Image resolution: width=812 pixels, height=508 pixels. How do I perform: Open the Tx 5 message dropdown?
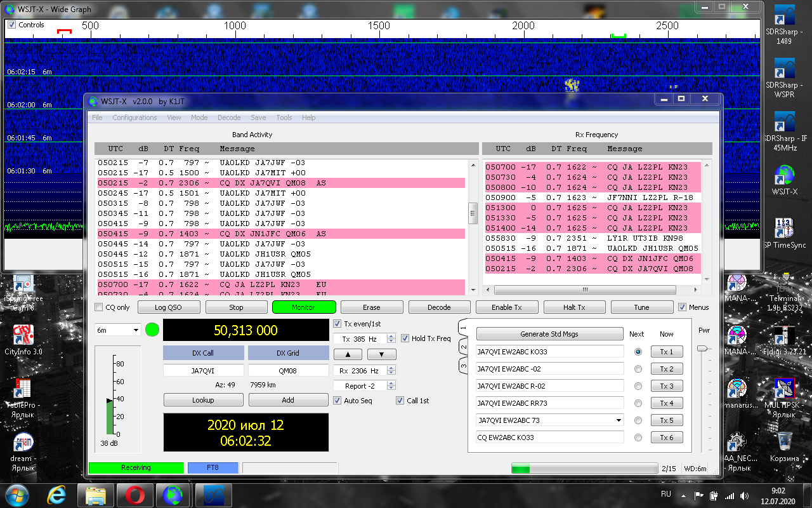point(619,420)
